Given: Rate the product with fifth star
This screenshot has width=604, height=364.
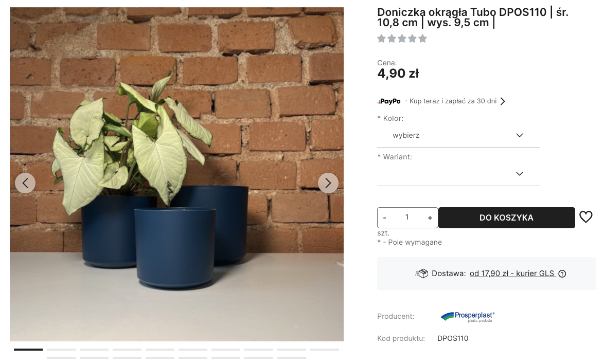Looking at the screenshot, I should (x=422, y=39).
